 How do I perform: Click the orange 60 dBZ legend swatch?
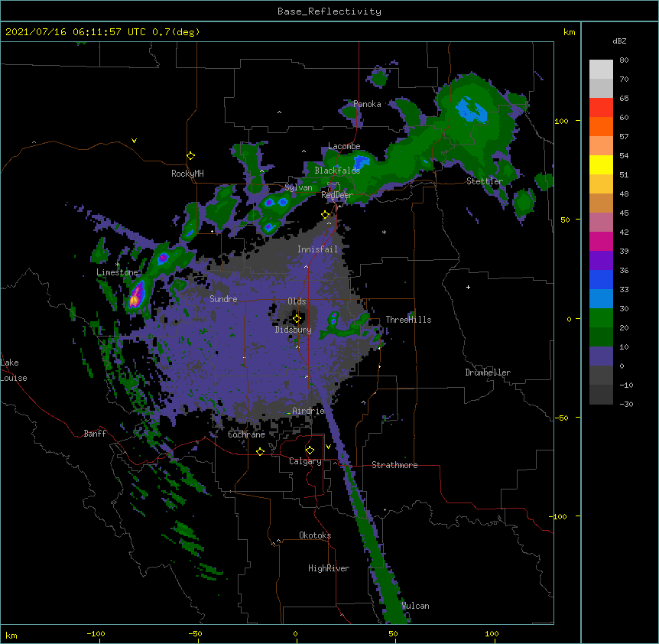pos(601,126)
